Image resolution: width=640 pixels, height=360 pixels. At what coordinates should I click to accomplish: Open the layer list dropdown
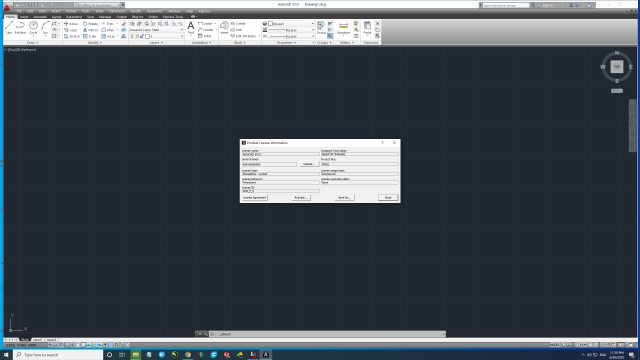(x=156, y=36)
